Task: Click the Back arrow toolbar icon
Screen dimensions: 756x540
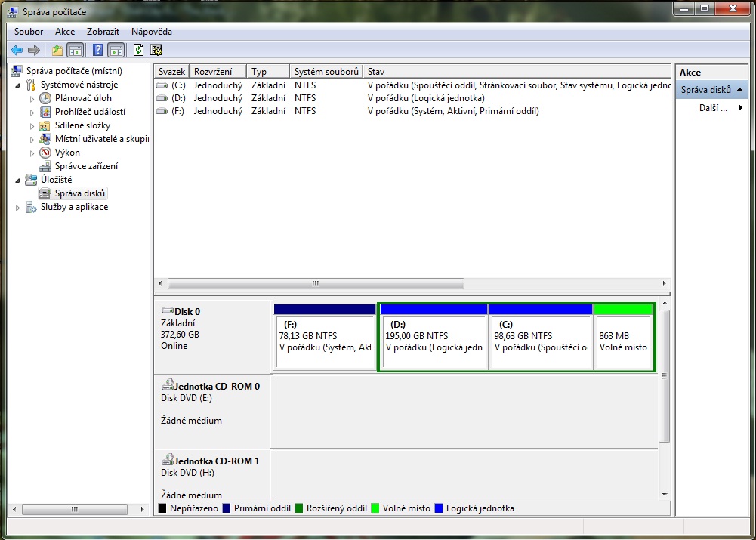Action: [x=17, y=50]
